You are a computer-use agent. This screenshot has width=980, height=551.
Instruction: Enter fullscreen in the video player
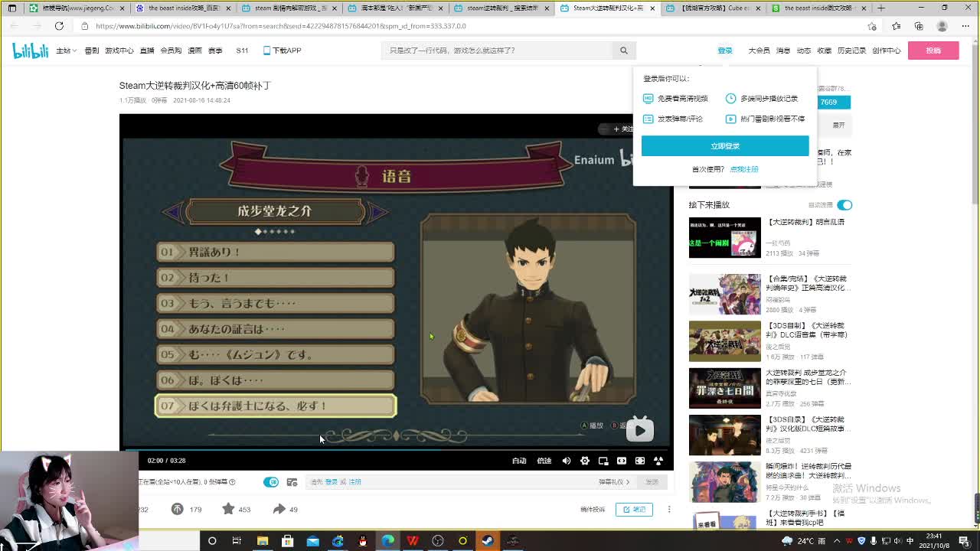coord(658,461)
